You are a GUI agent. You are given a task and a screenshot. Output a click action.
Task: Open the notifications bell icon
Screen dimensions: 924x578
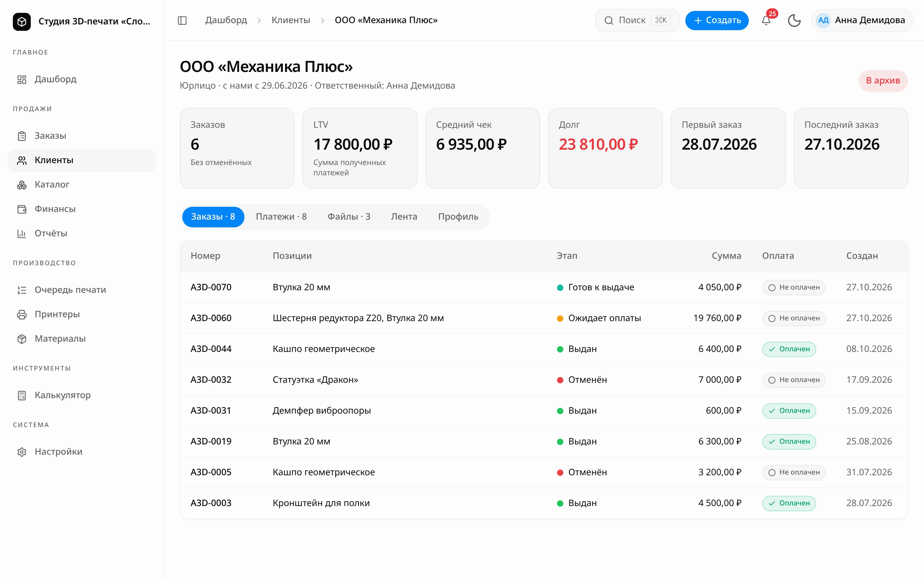pyautogui.click(x=766, y=20)
